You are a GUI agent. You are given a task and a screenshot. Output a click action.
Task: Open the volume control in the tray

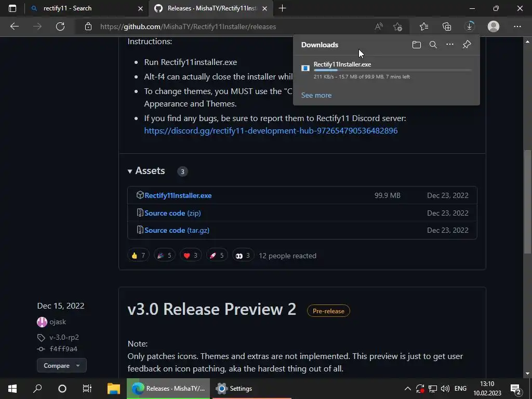445,389
